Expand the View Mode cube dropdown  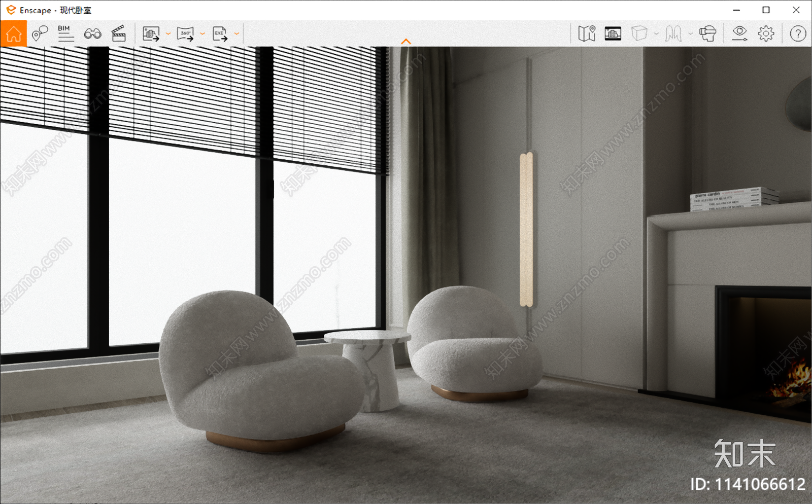[656, 34]
